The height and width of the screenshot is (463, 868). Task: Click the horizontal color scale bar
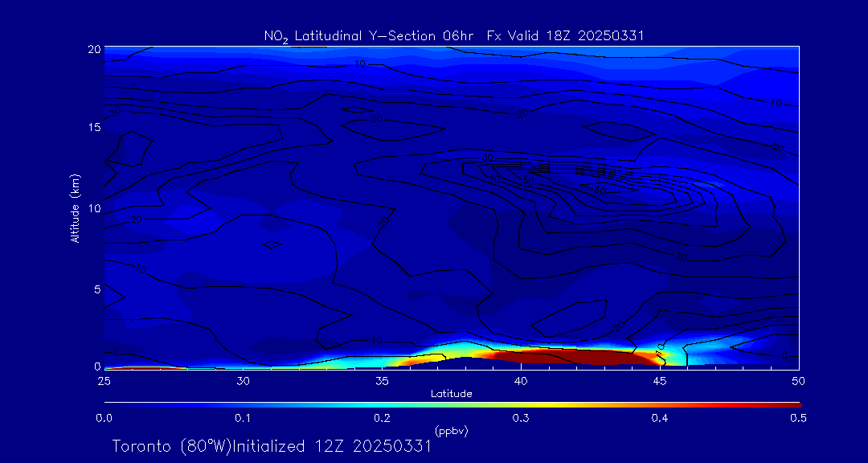(452, 405)
